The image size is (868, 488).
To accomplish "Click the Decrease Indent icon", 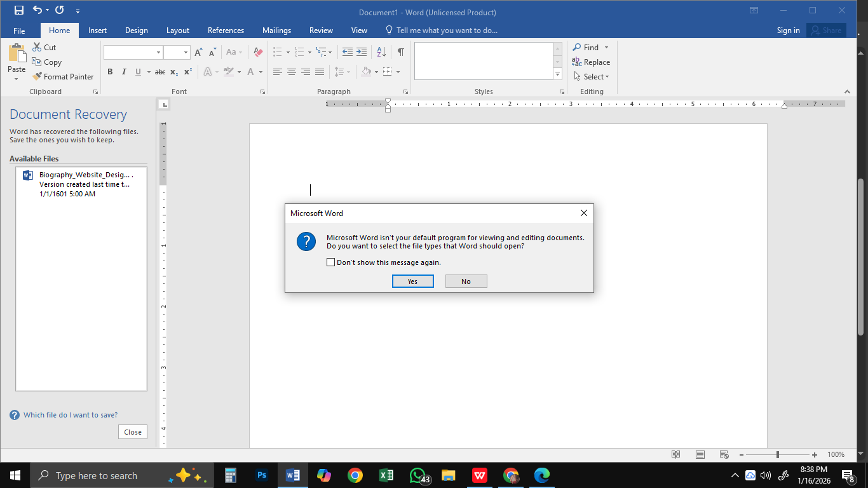I will pyautogui.click(x=348, y=52).
